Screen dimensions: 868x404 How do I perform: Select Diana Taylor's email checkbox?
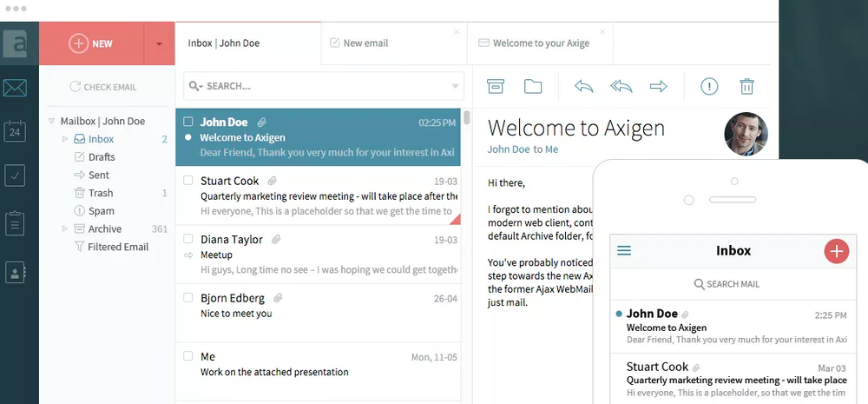point(187,238)
